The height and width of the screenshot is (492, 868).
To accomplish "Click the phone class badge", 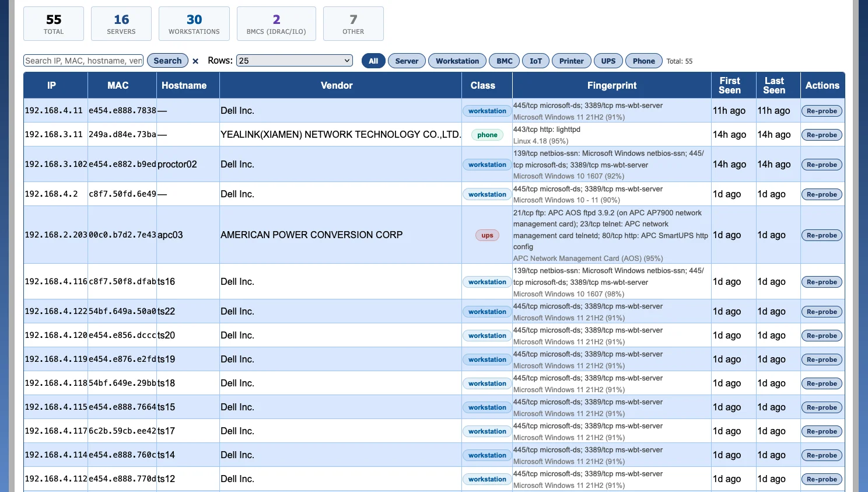I will [x=487, y=135].
